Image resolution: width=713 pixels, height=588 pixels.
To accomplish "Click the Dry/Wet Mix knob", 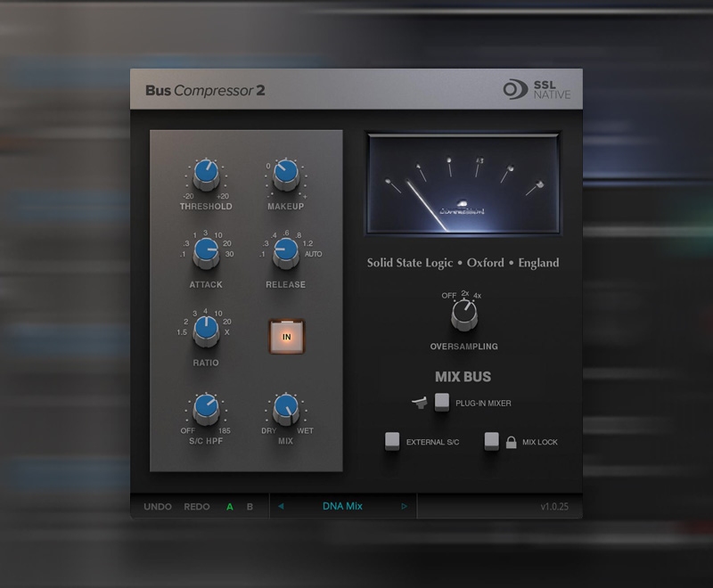I will click(x=286, y=410).
